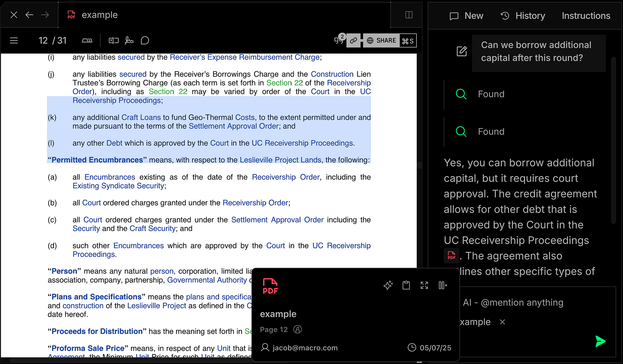Open the Instructions tab
This screenshot has height=364, width=623.
pos(586,16)
